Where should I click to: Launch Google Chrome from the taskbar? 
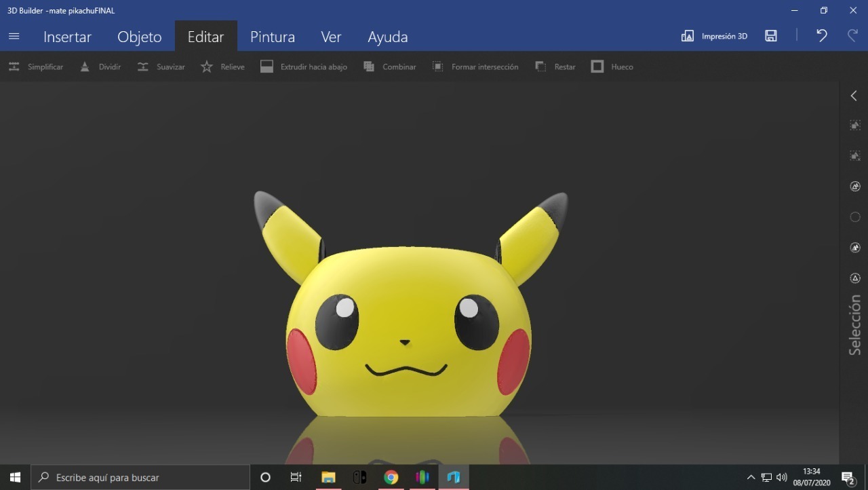tap(390, 477)
